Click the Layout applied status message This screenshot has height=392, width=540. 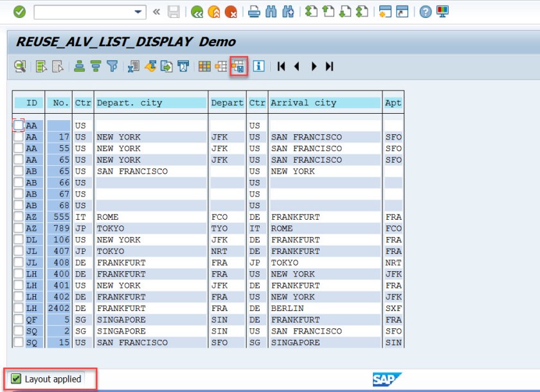53,379
